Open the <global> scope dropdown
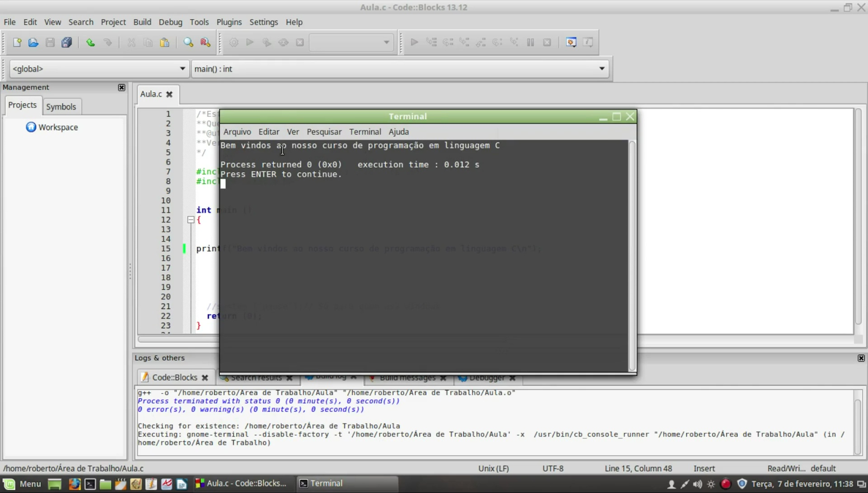This screenshot has width=868, height=493. click(x=99, y=69)
